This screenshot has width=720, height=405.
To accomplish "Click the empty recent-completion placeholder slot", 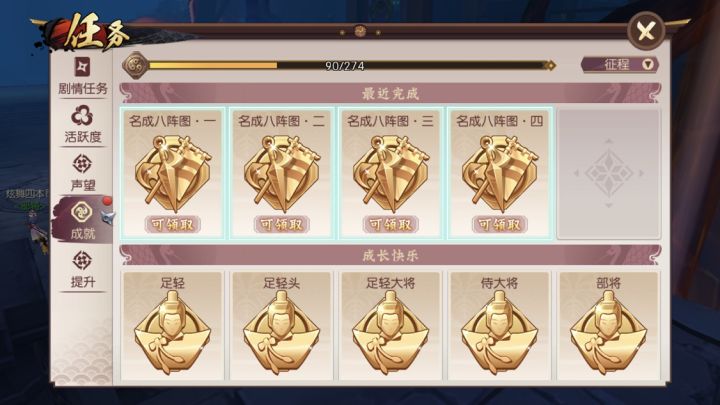I will [608, 174].
